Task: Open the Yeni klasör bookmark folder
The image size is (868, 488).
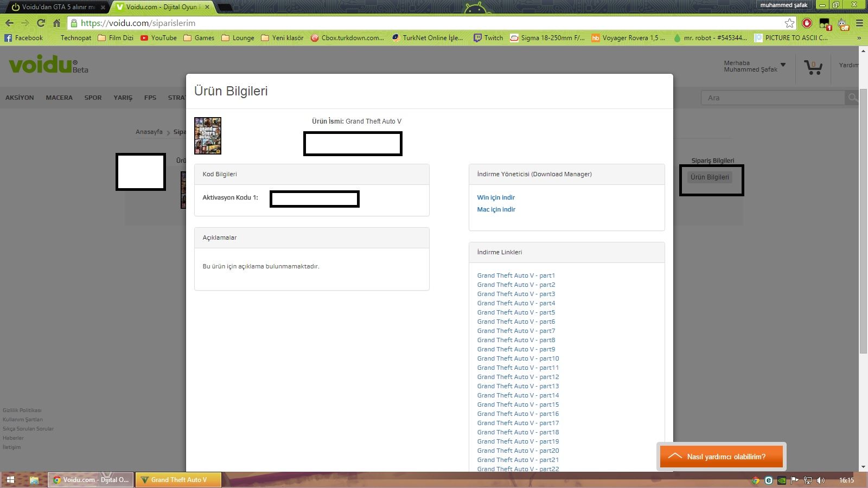Action: pos(282,38)
